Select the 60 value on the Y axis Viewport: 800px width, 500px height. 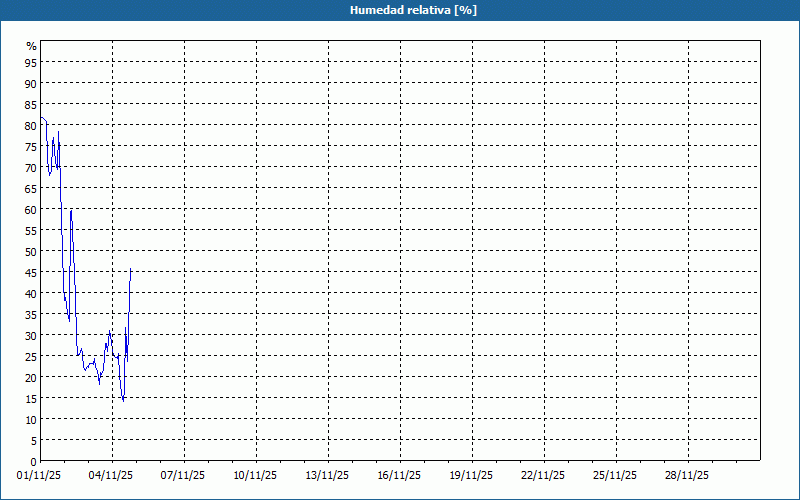[31, 210]
